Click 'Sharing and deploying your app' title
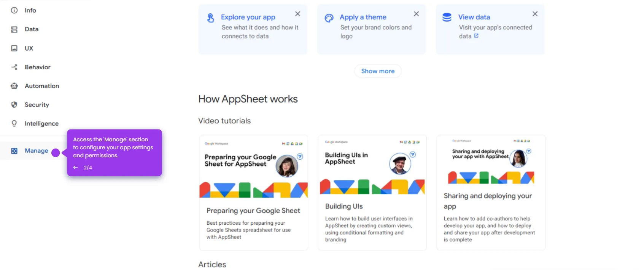This screenshot has height=270, width=644. point(488,201)
